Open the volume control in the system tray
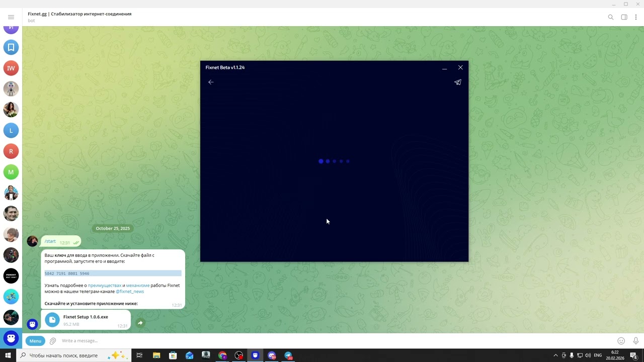Image resolution: width=644 pixels, height=362 pixels. [588, 355]
